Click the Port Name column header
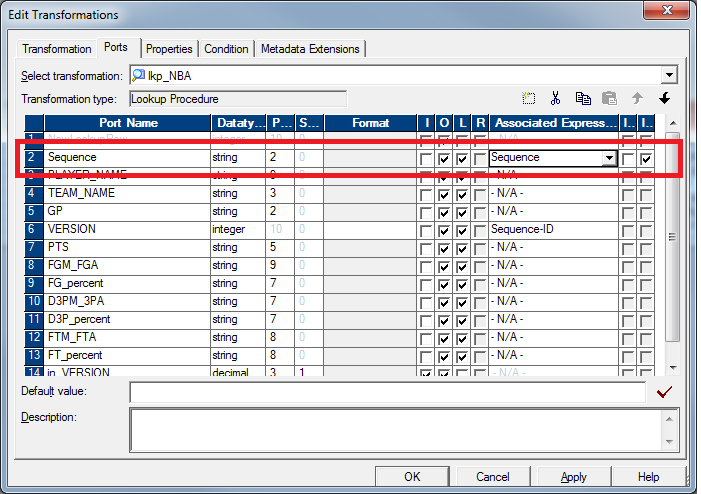The width and height of the screenshot is (701, 494). pyautogui.click(x=128, y=123)
